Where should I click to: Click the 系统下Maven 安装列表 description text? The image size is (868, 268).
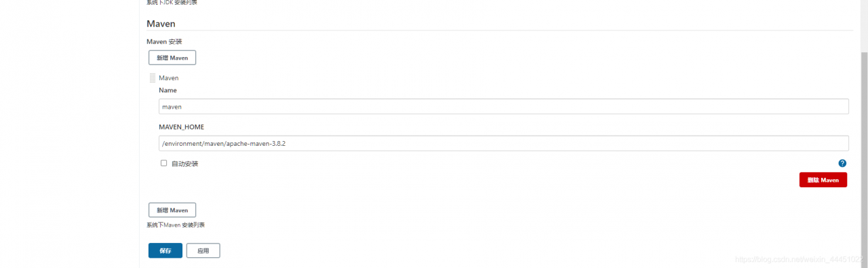[176, 225]
